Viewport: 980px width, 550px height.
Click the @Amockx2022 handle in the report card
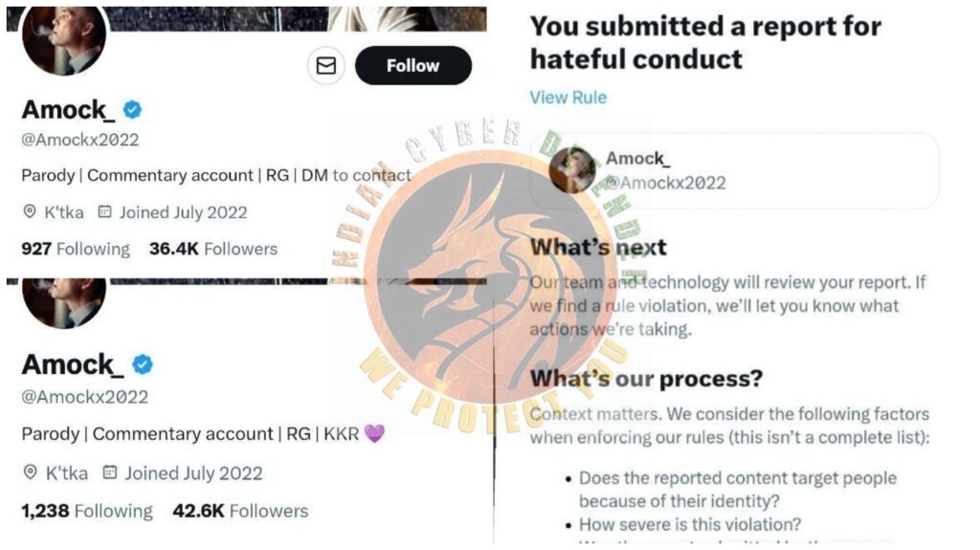click(x=666, y=183)
